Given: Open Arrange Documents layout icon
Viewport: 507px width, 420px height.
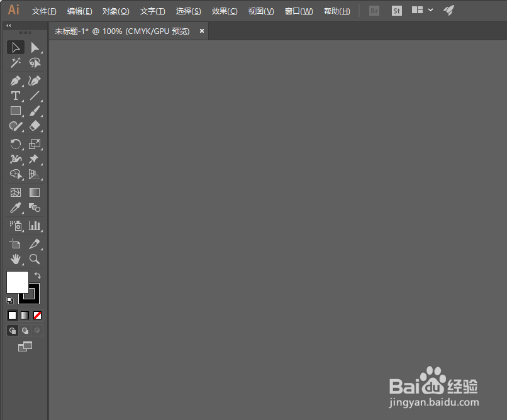Looking at the screenshot, I should tap(417, 10).
